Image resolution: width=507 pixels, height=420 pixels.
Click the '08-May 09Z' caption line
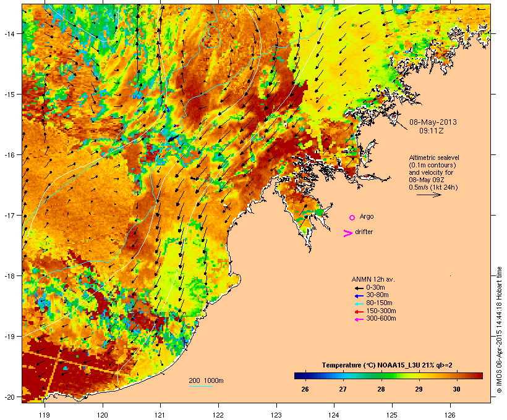pyautogui.click(x=427, y=180)
